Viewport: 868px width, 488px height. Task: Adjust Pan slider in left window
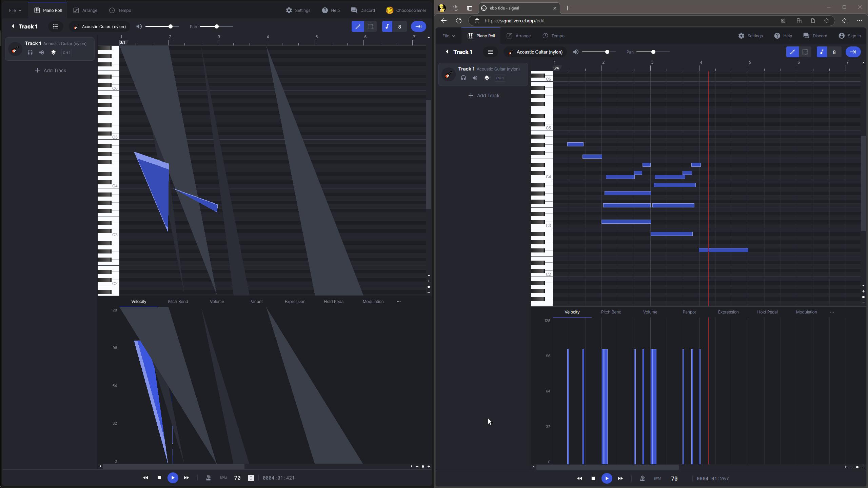216,26
